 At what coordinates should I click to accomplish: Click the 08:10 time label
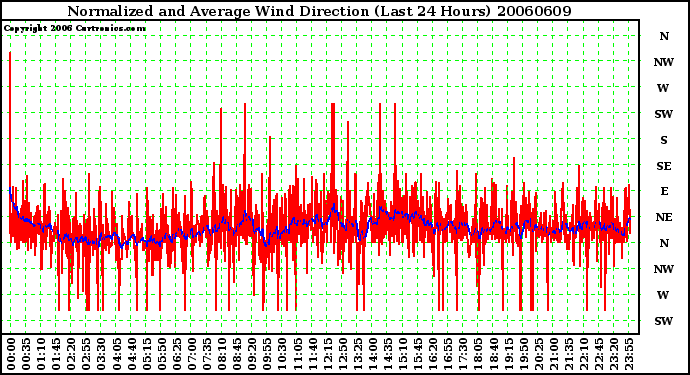222,354
